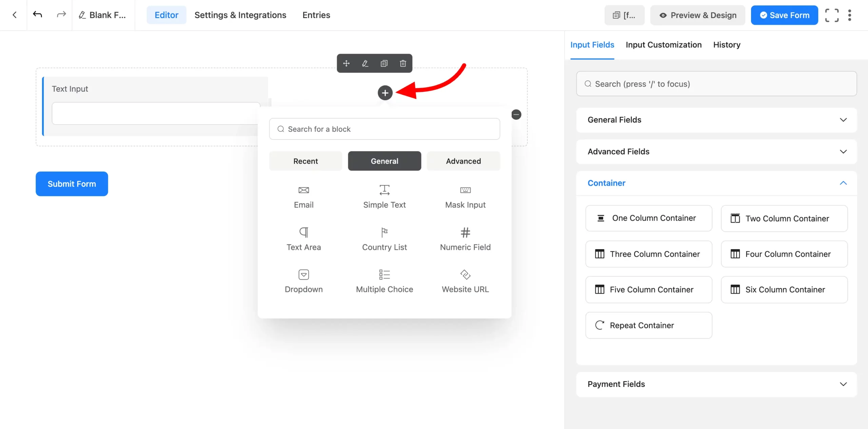Click the Save Form button

[784, 15]
